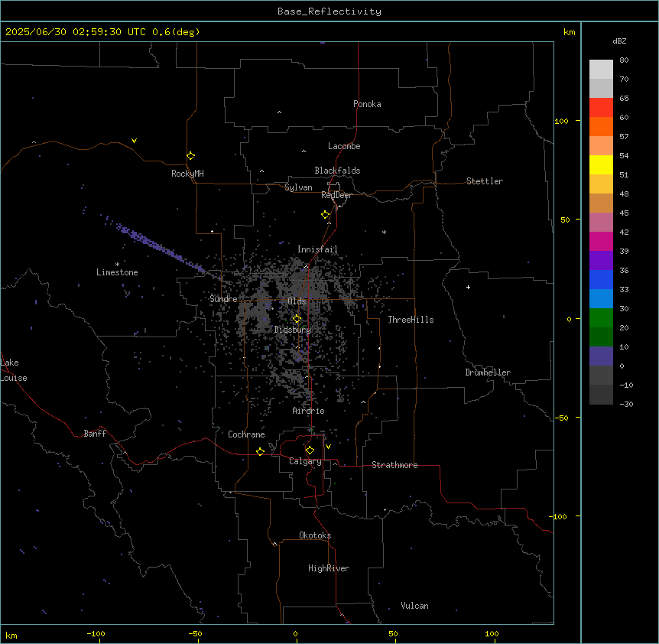Click the HighRiver label
The image size is (659, 644).
coord(329,568)
